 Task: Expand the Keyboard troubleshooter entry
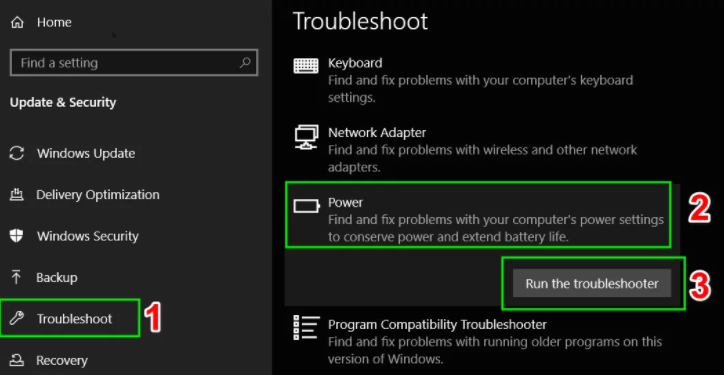coord(482,80)
